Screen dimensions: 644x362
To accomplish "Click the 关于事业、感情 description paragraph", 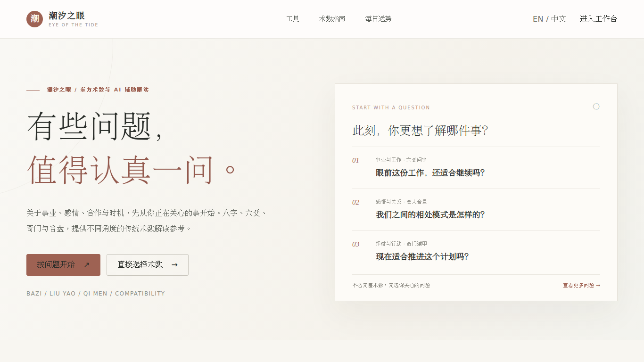I will pyautogui.click(x=147, y=221).
